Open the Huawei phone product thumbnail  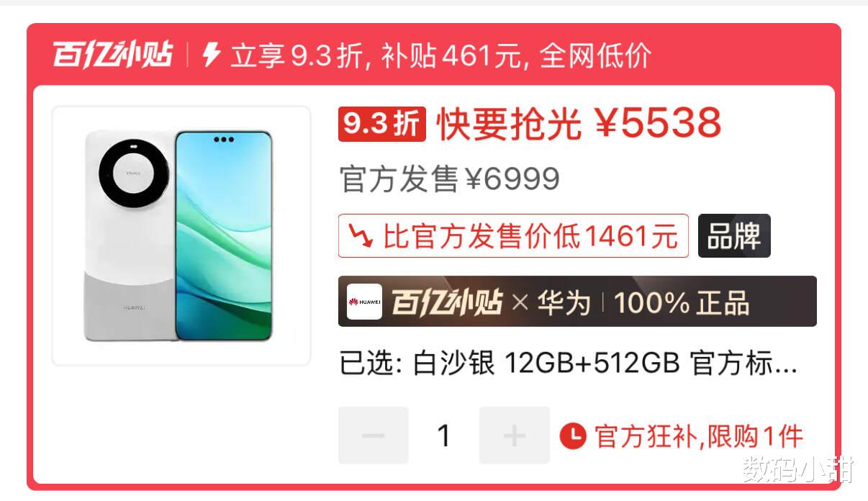181,235
